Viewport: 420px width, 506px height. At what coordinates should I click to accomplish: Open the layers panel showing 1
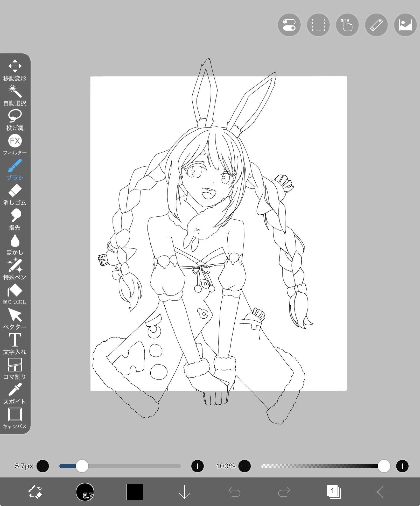coord(334,492)
